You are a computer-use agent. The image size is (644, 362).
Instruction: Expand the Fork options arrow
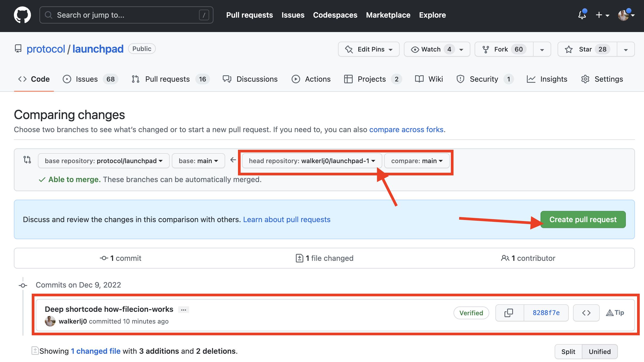point(542,49)
